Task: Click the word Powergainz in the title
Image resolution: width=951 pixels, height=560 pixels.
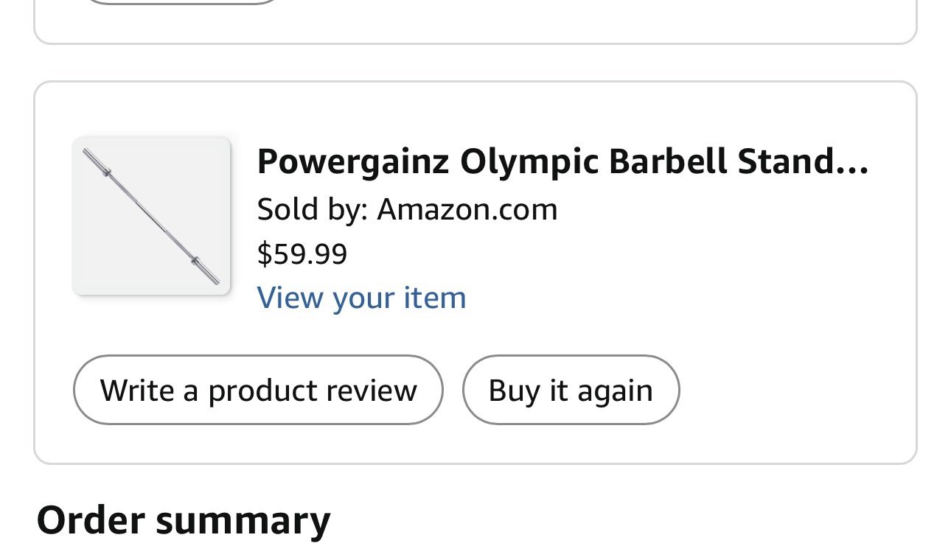Action: (352, 161)
